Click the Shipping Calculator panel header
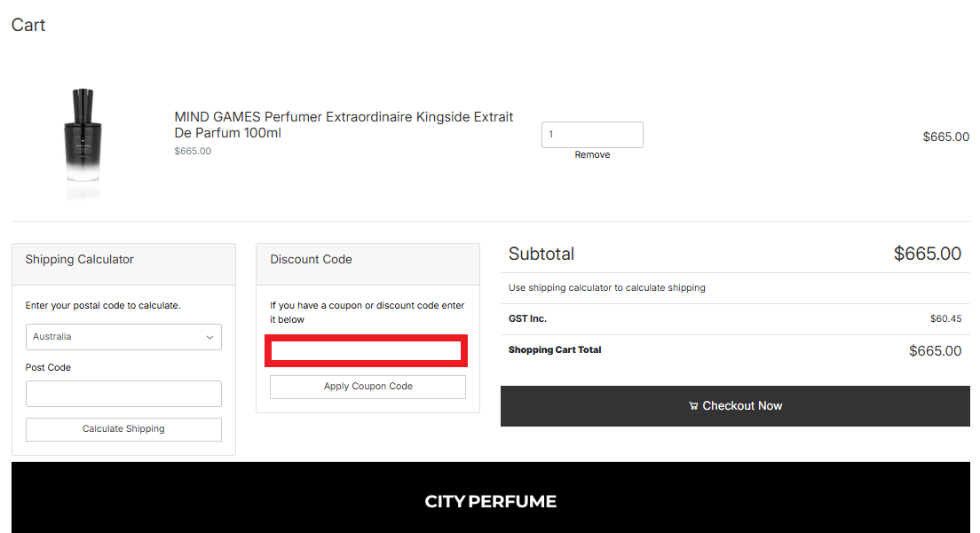The height and width of the screenshot is (533, 980). pyautogui.click(x=80, y=259)
